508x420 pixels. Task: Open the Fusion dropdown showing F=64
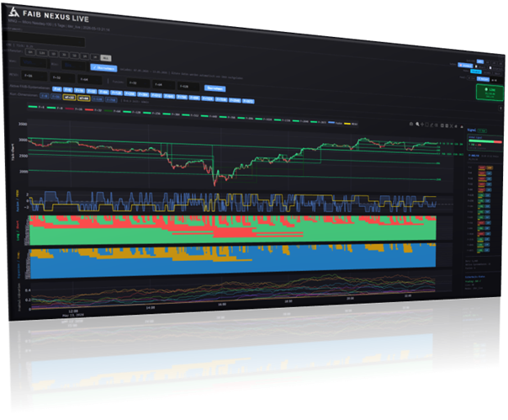(164, 85)
